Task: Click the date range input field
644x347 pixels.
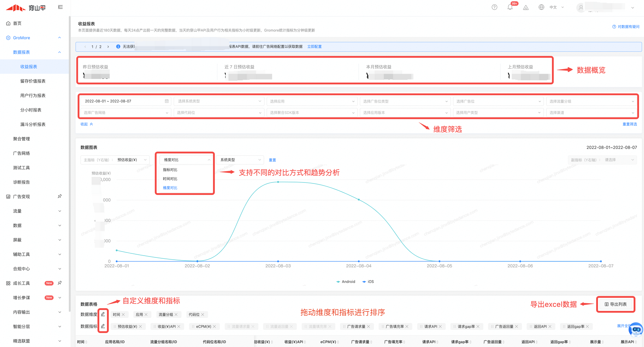Action: 126,101
